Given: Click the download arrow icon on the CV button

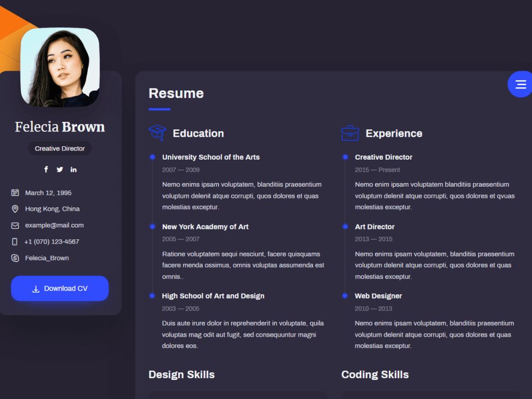Looking at the screenshot, I should [x=36, y=288].
